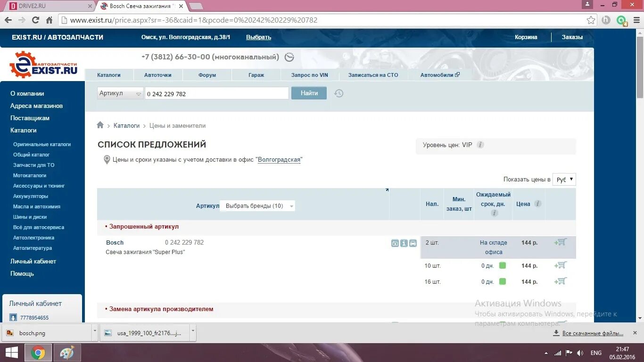Add the 16 шт. offer to cart

click(x=561, y=281)
